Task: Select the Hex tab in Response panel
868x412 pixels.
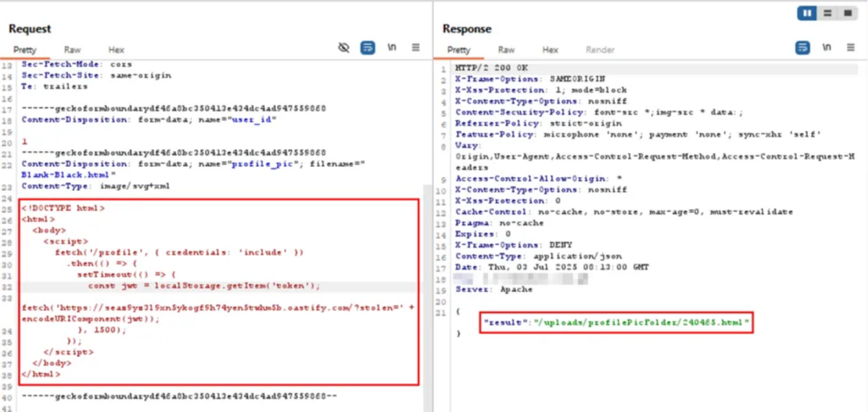Action: 550,50
